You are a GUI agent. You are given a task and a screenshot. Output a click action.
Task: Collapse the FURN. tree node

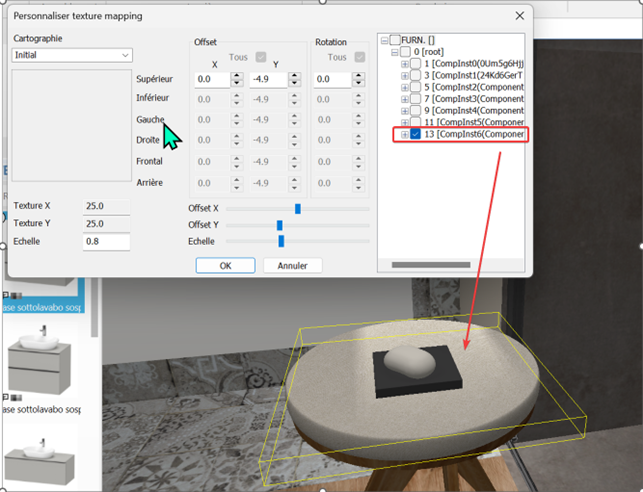384,40
